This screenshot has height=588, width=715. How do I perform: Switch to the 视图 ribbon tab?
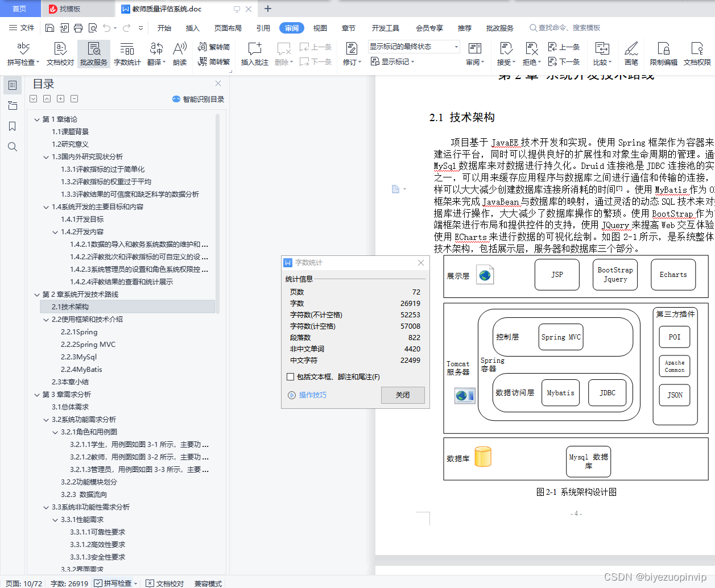(320, 28)
